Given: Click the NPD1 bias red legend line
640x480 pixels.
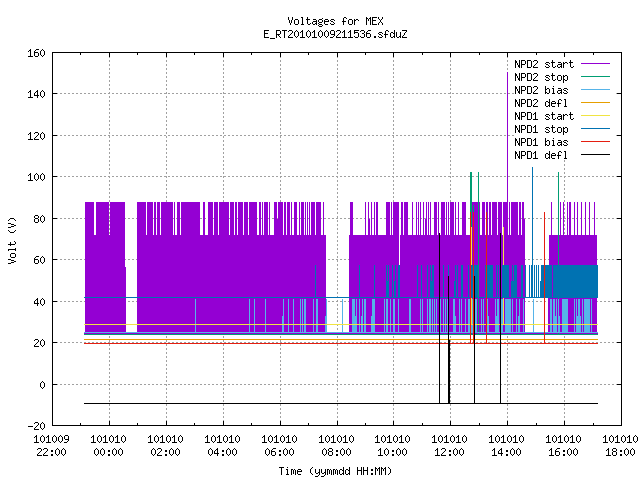Looking at the screenshot, I should (x=595, y=142).
